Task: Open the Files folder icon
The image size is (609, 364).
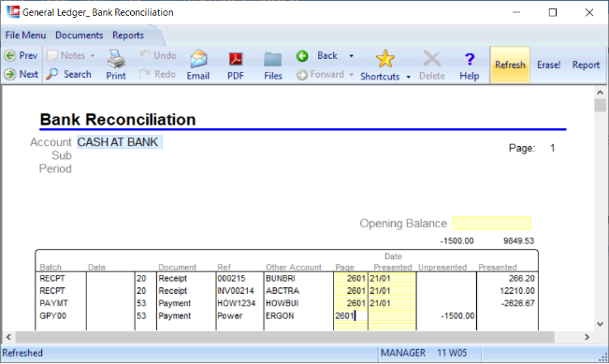Action: pos(272,65)
